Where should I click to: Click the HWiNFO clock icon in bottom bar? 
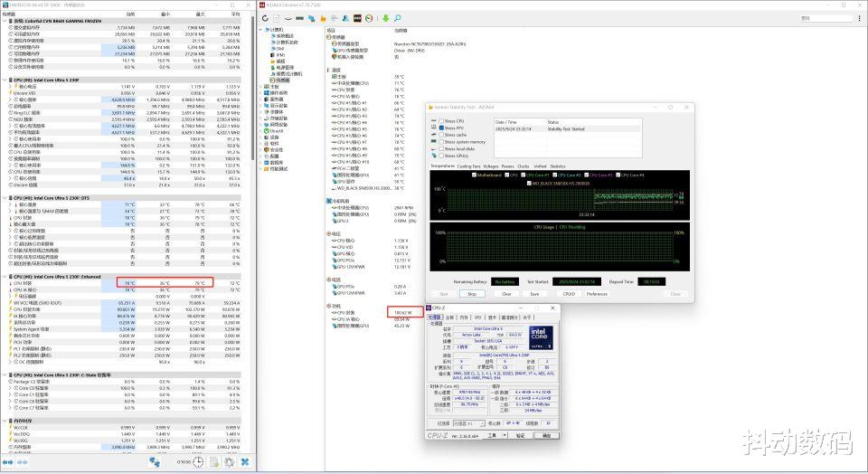[x=198, y=461]
